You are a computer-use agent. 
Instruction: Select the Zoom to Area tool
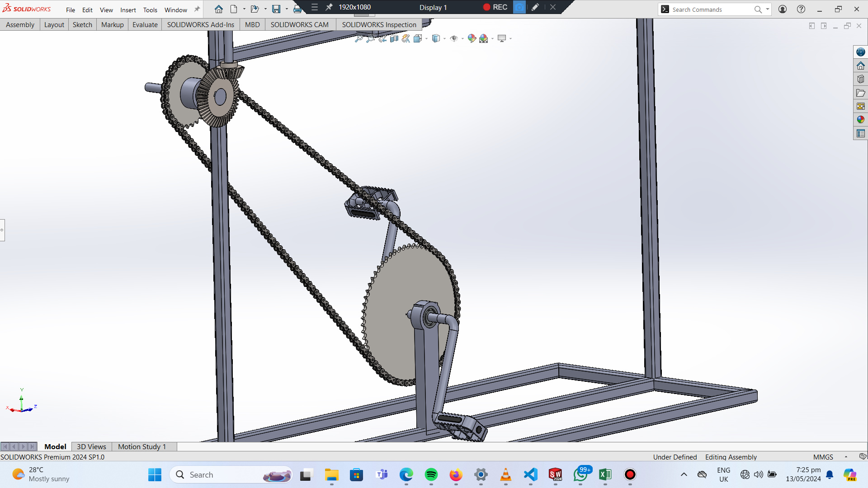coord(370,39)
